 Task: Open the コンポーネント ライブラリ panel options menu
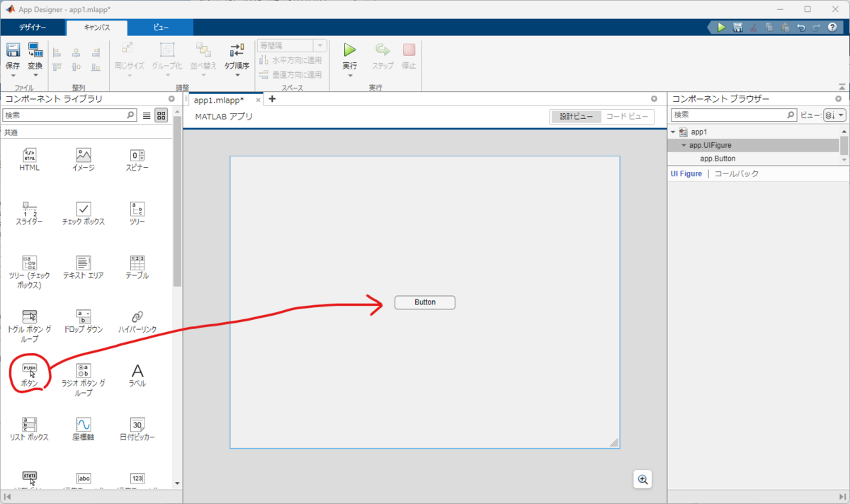point(171,99)
